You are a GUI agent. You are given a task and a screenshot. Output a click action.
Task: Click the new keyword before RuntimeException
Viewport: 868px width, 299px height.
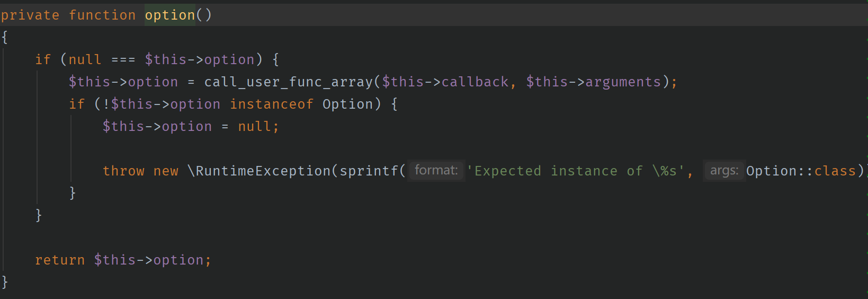point(166,171)
